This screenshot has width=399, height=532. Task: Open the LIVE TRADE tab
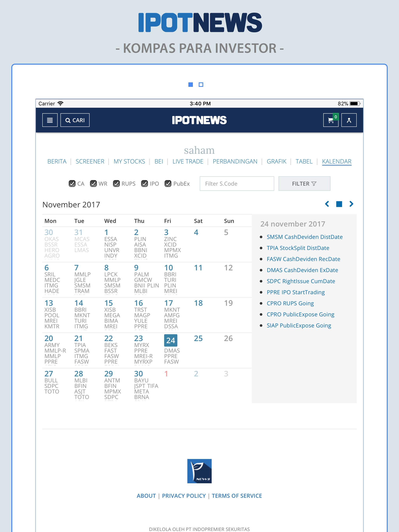(x=188, y=161)
